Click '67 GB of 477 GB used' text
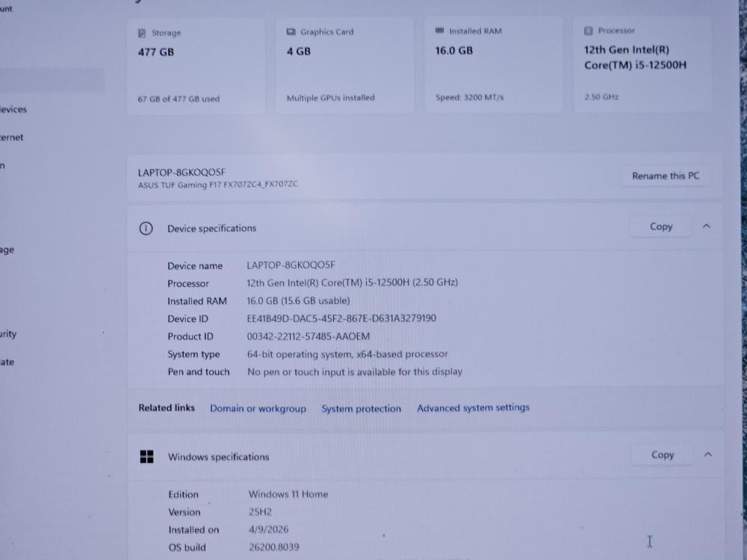This screenshot has height=560, width=747. pyautogui.click(x=179, y=99)
